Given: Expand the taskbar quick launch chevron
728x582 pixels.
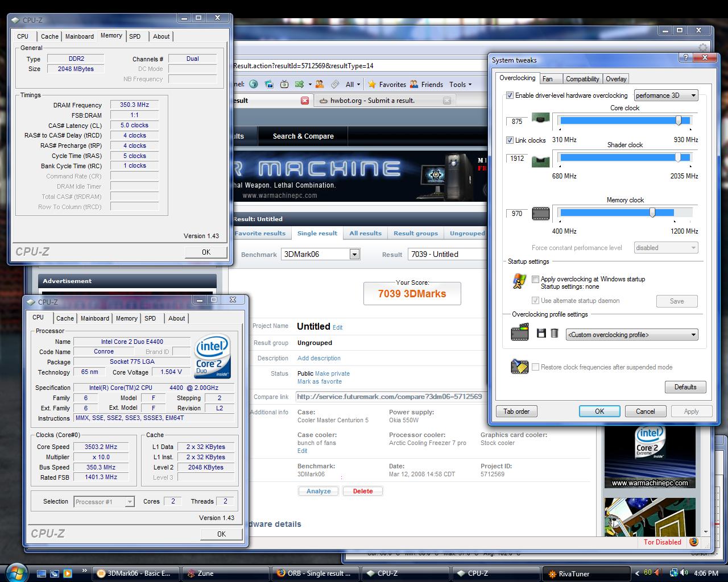Looking at the screenshot, I should 85,570.
